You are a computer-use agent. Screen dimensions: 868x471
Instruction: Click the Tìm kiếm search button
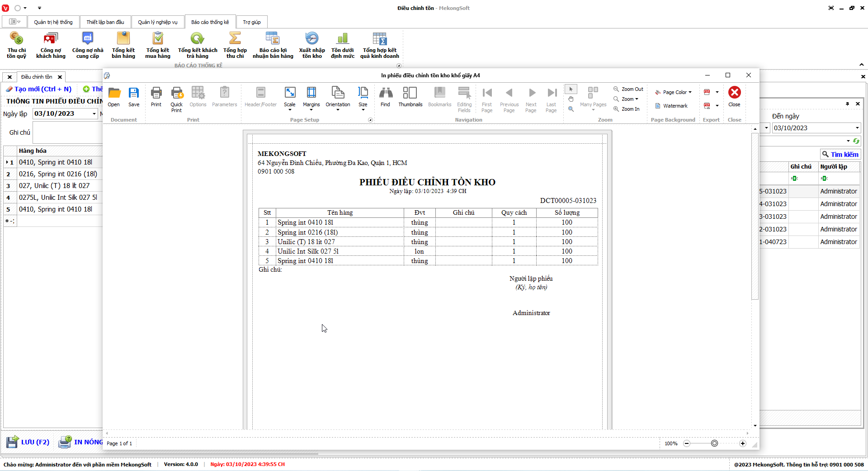[x=840, y=155]
